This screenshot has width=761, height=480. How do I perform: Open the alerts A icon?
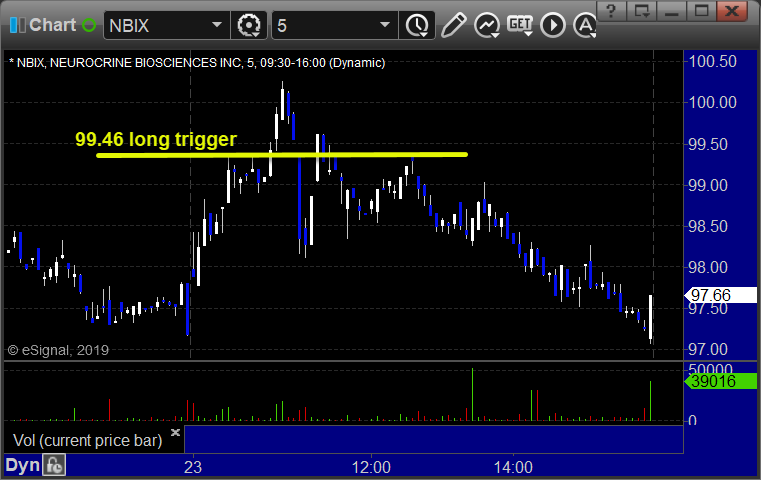pos(584,25)
